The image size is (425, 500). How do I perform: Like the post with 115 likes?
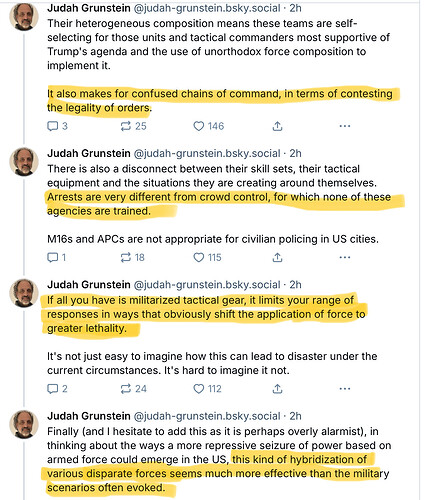tap(207, 257)
